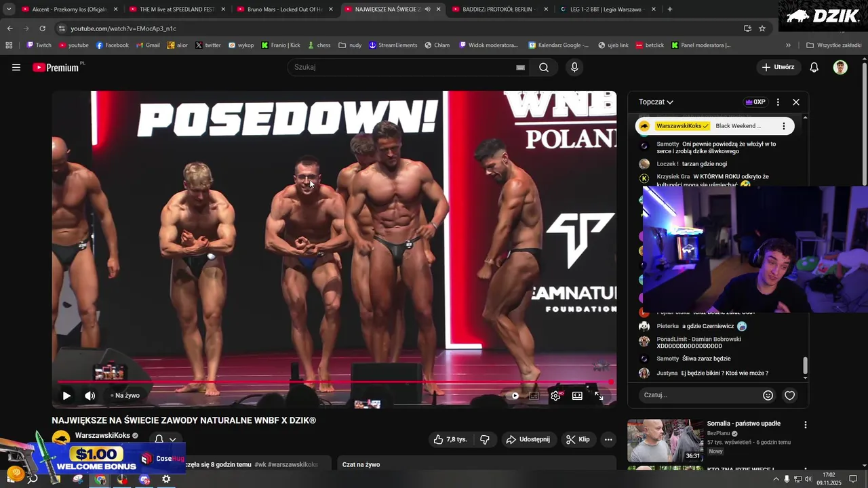Screen dimensions: 868x488
Task: Close the live chat panel
Action: (x=796, y=102)
